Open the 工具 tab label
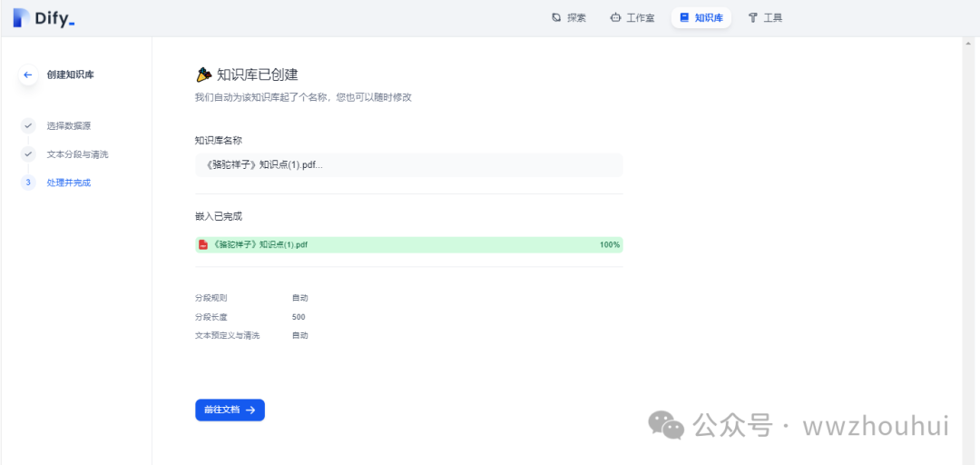This screenshot has height=465, width=980. coord(772,17)
